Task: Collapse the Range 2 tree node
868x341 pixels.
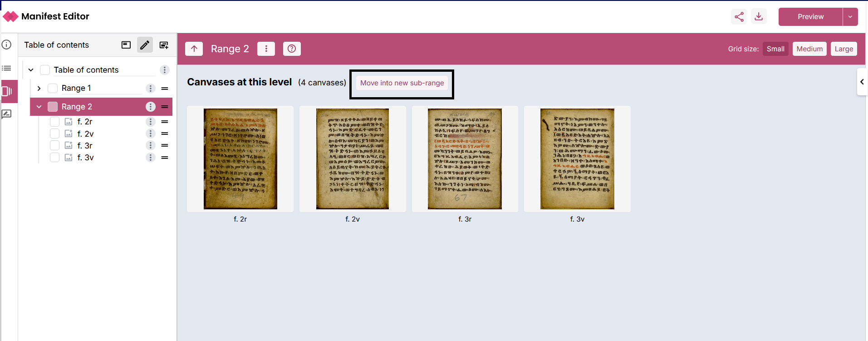Action: point(39,107)
